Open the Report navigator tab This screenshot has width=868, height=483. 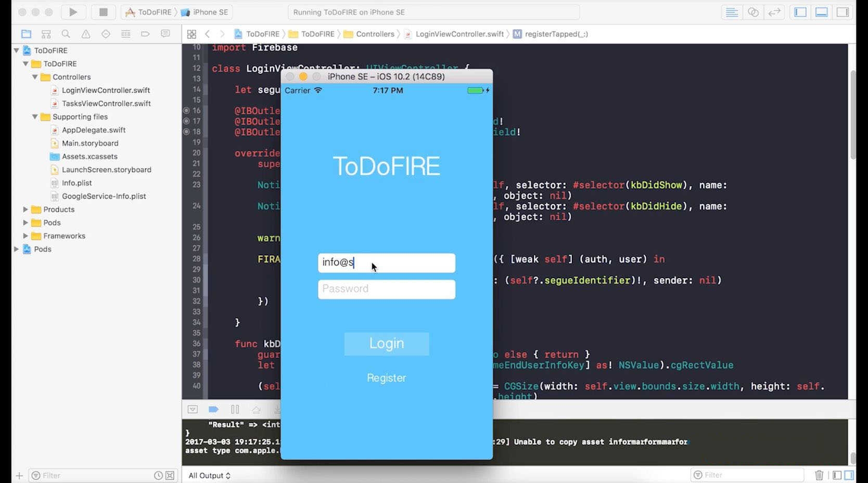tap(165, 34)
